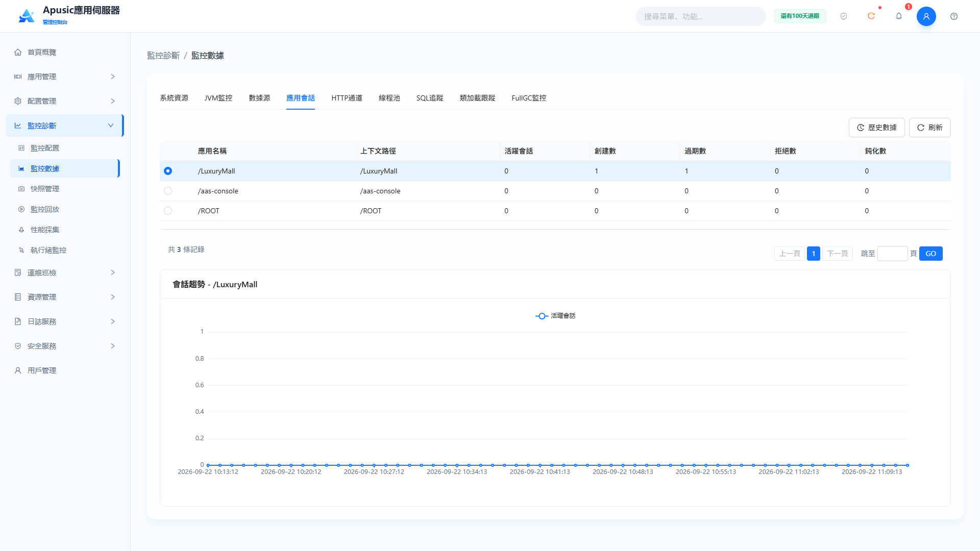
Task: Click the 歷史數據 button
Action: click(876, 128)
